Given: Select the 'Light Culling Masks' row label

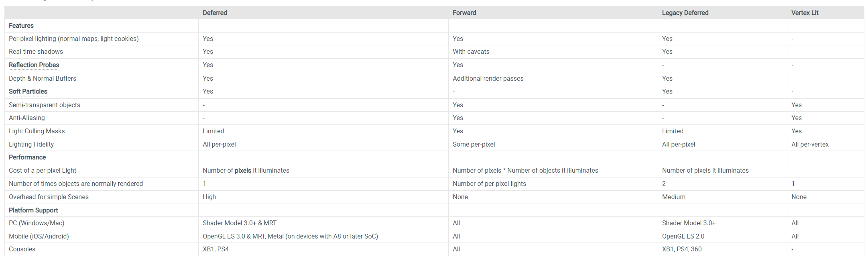Looking at the screenshot, I should (37, 131).
